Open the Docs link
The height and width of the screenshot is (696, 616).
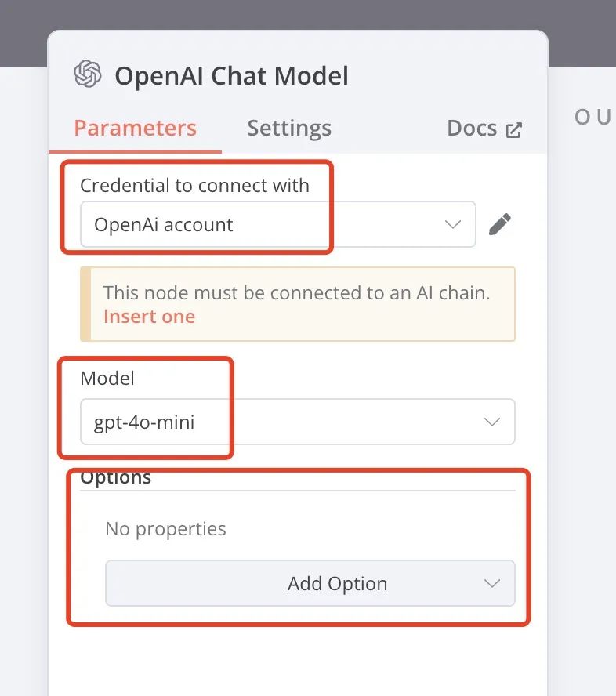click(472, 129)
